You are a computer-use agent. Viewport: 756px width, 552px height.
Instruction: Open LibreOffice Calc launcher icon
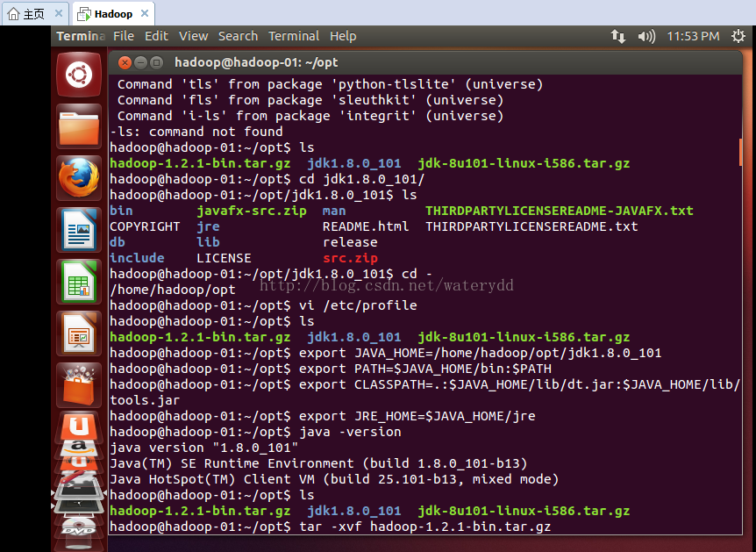(x=79, y=282)
